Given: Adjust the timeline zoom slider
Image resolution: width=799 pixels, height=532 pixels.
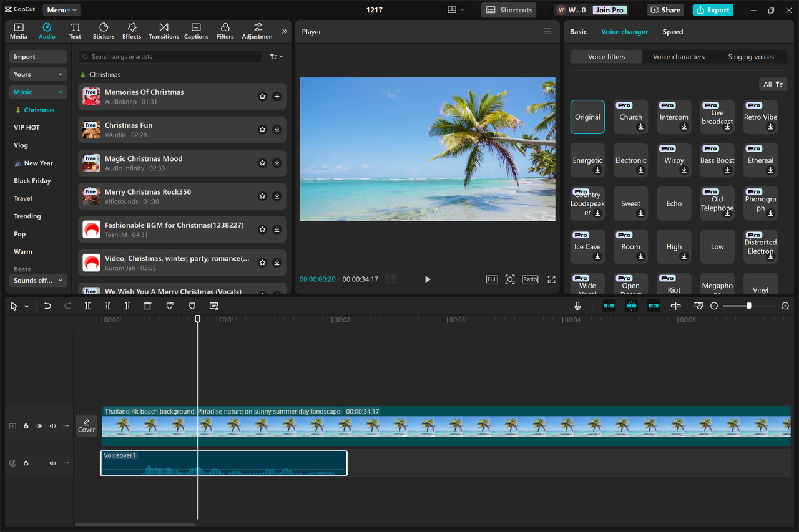Looking at the screenshot, I should pyautogui.click(x=749, y=306).
